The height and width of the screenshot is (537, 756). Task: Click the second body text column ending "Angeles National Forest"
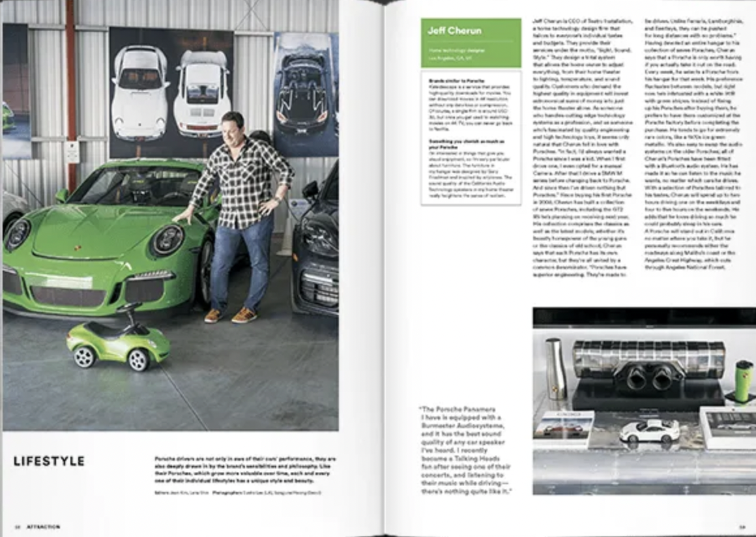pyautogui.click(x=693, y=144)
